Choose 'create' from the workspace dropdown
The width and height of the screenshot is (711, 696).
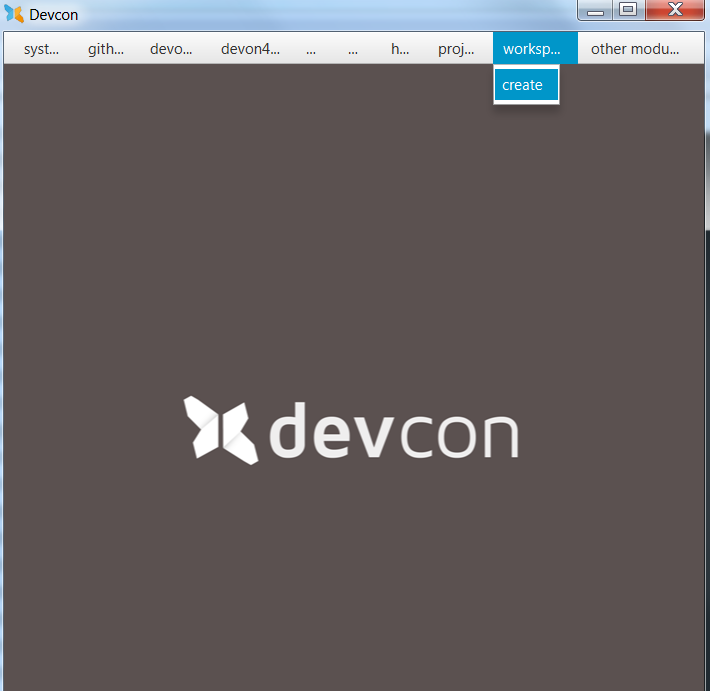click(526, 85)
